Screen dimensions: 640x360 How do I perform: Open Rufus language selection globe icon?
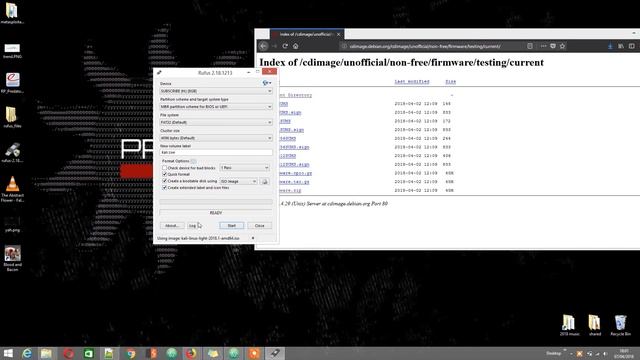(x=267, y=83)
